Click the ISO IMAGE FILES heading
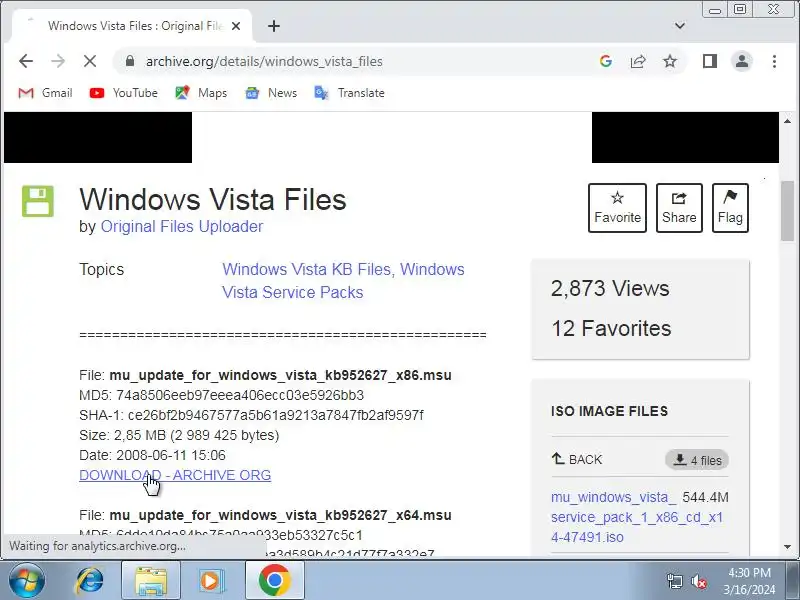The height and width of the screenshot is (600, 800). point(609,411)
